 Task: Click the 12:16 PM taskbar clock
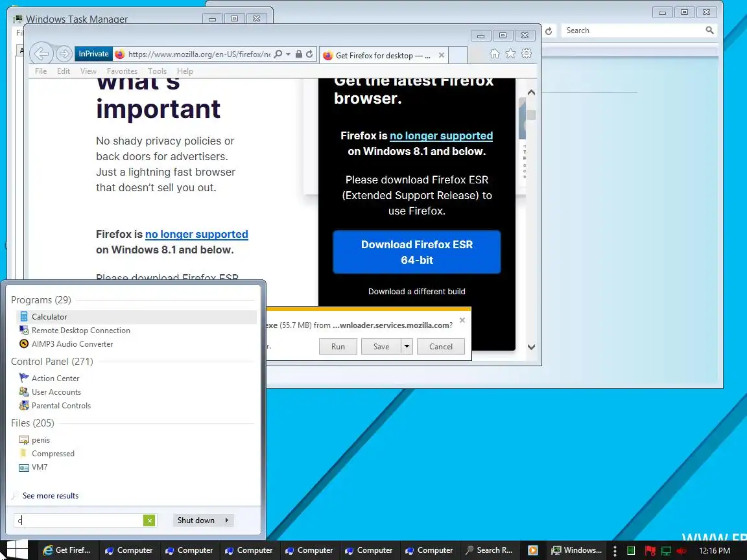[715, 550]
